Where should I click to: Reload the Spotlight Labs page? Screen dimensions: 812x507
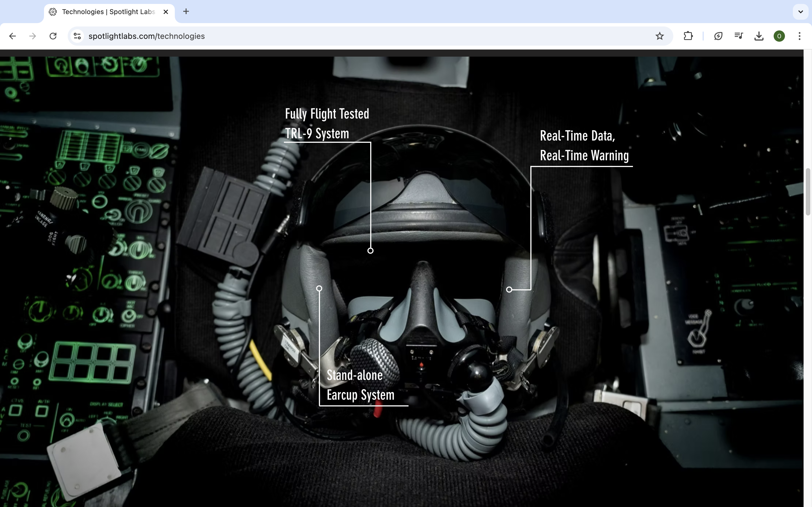tap(53, 36)
